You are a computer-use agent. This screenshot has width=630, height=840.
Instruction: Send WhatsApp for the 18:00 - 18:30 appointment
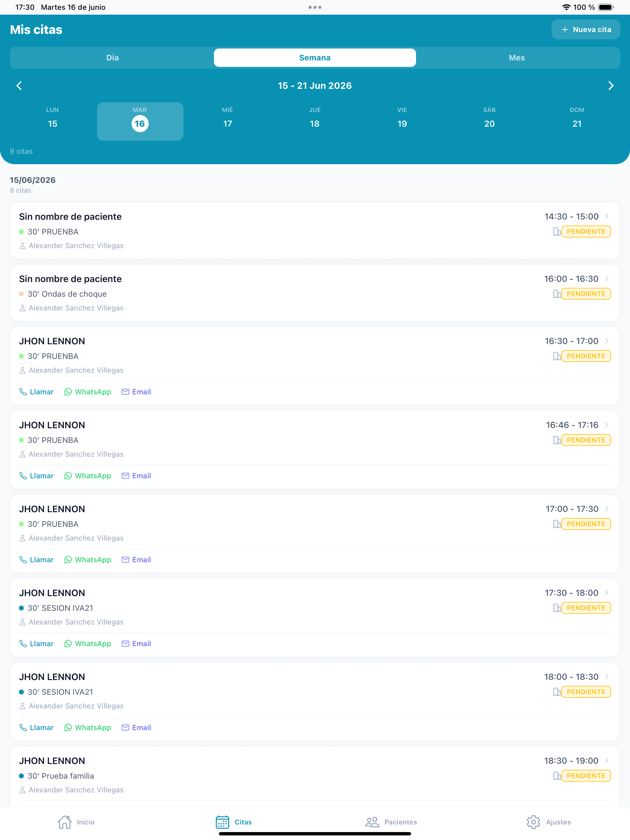click(x=88, y=728)
